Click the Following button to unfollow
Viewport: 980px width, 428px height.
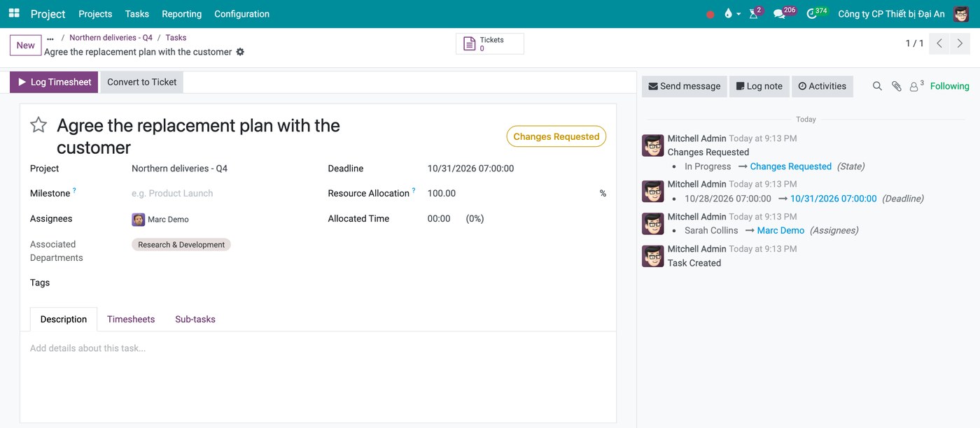coord(949,86)
